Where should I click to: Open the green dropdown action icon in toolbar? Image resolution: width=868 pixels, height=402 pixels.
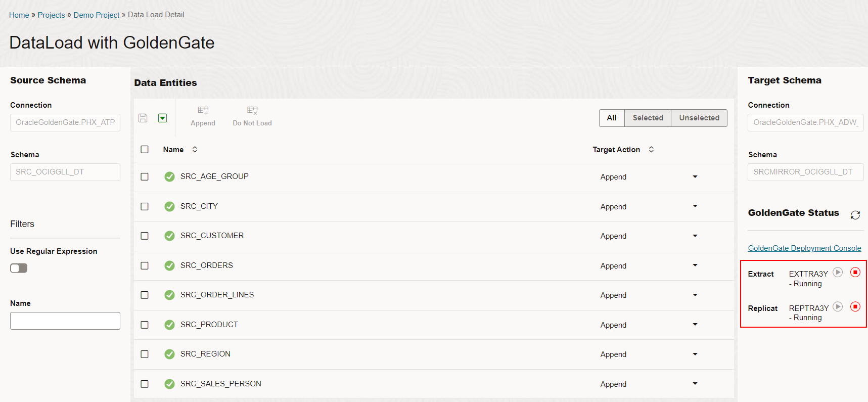point(162,118)
